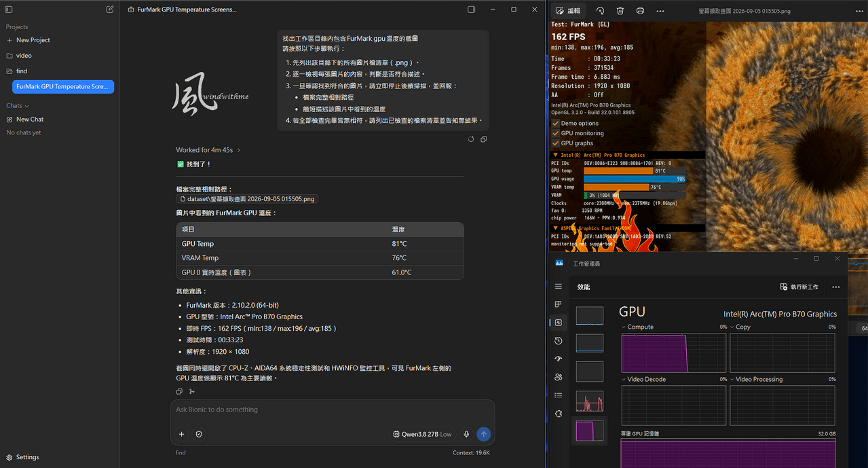868x468 pixels.
Task: Expand the Task Manager navigation hamburger menu
Action: click(x=559, y=287)
